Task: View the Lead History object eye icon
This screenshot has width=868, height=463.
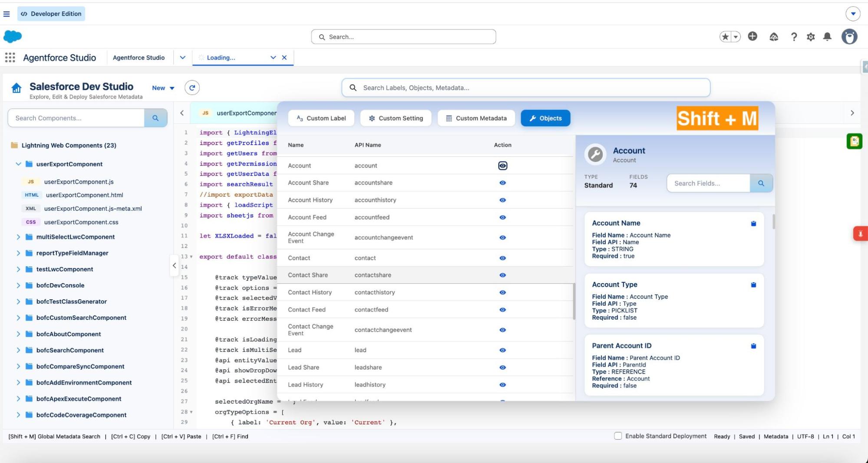Action: (502, 385)
